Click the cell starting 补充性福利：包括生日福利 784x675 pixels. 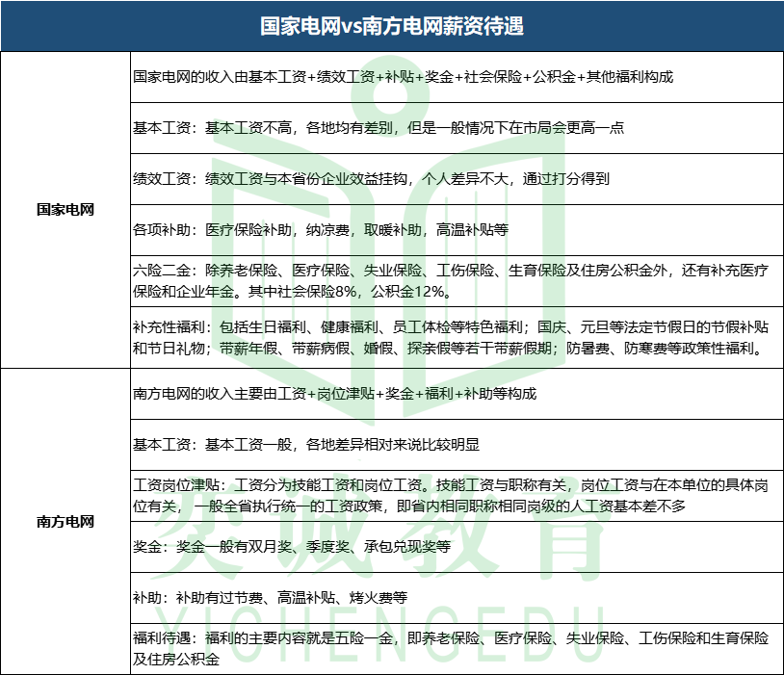click(457, 337)
